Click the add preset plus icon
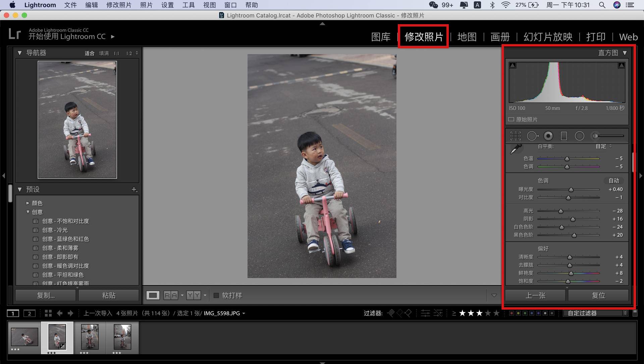Viewport: 644px width, 364px height. click(134, 189)
